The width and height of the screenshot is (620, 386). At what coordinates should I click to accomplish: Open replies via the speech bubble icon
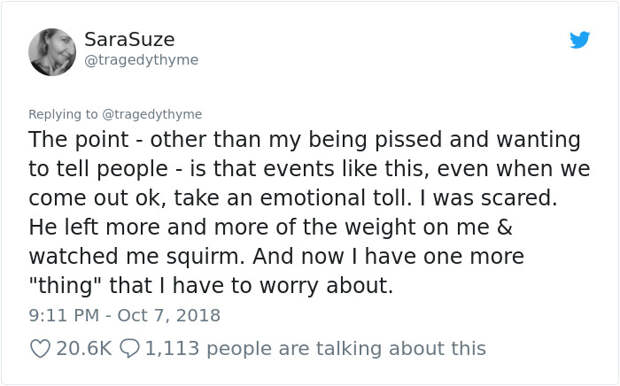129,349
